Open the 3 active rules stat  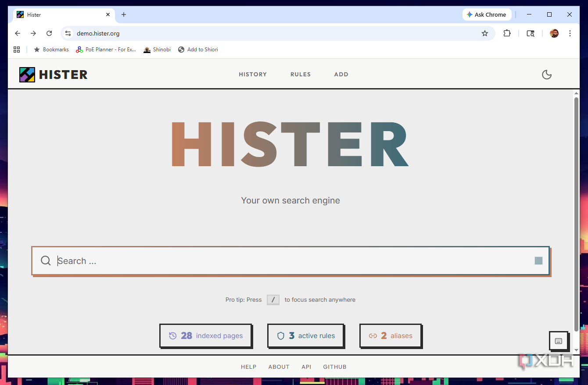(x=306, y=336)
